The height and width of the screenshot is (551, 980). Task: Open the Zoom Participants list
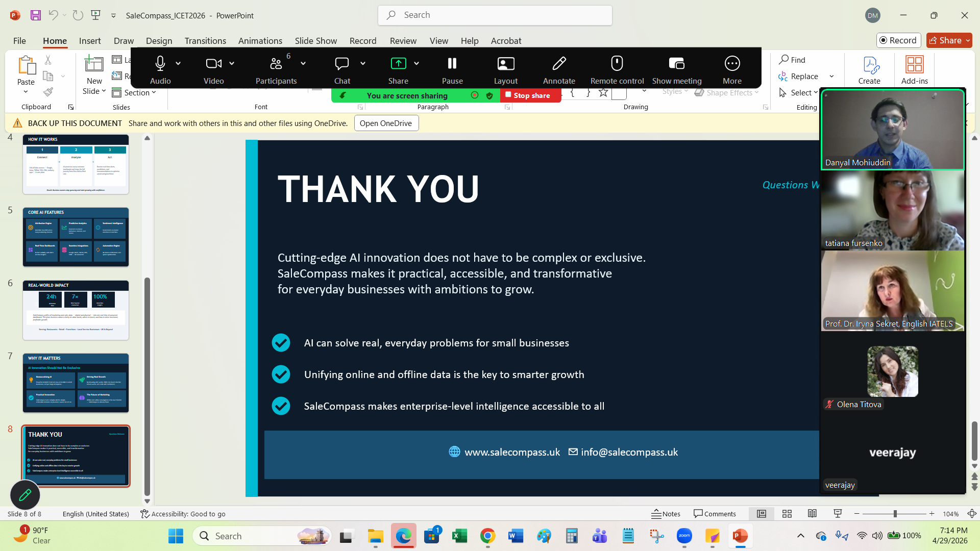pos(276,69)
